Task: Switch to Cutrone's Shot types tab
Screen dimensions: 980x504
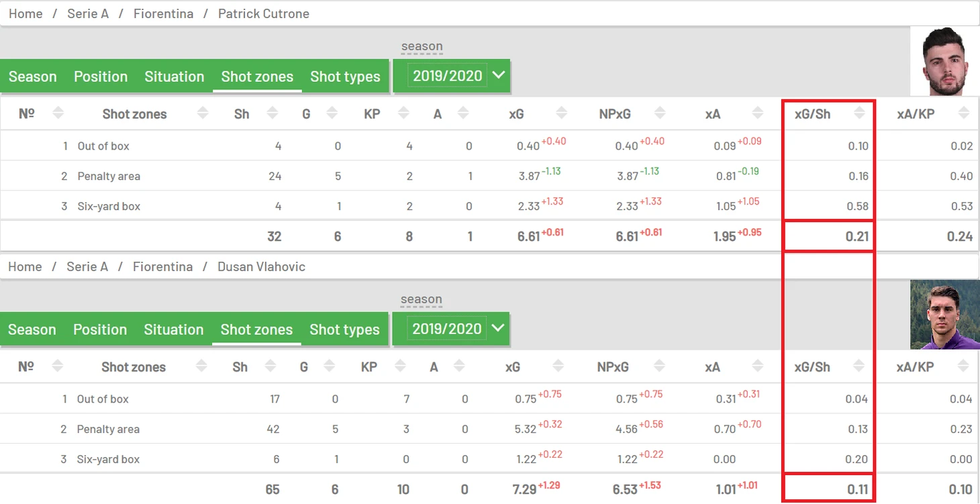Action: click(x=345, y=77)
